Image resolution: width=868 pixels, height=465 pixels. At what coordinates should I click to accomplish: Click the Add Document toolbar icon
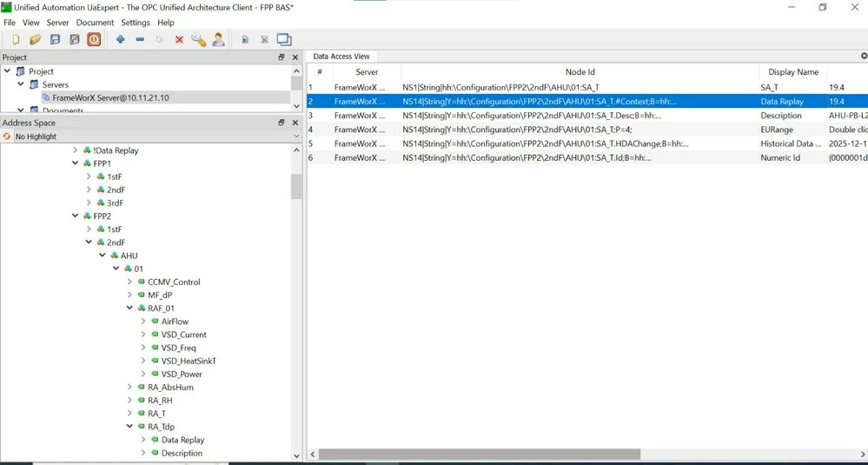(x=245, y=39)
